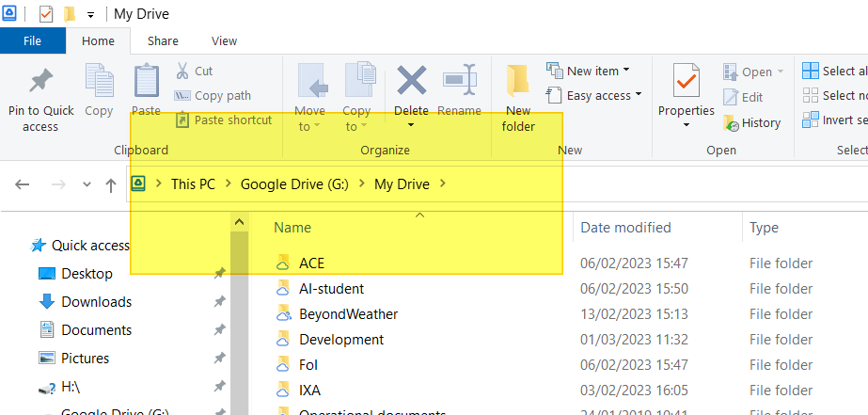Click the Rename ribbon button

(460, 90)
